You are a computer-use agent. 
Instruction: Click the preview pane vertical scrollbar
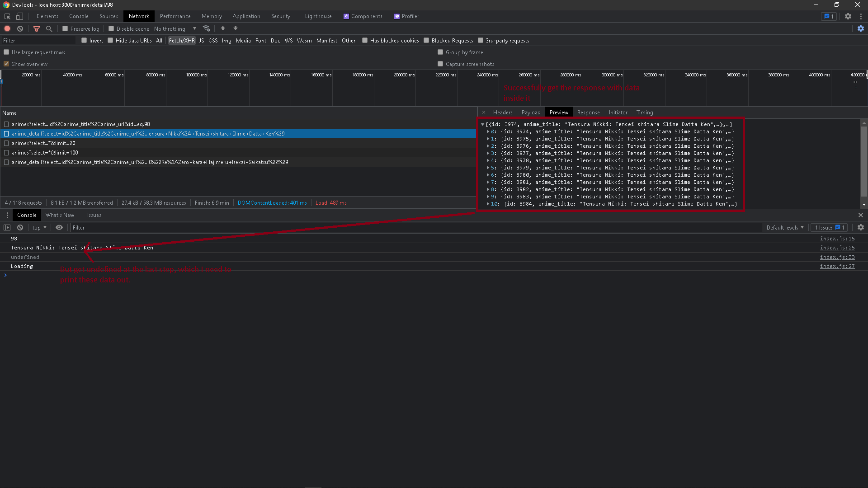click(864, 160)
